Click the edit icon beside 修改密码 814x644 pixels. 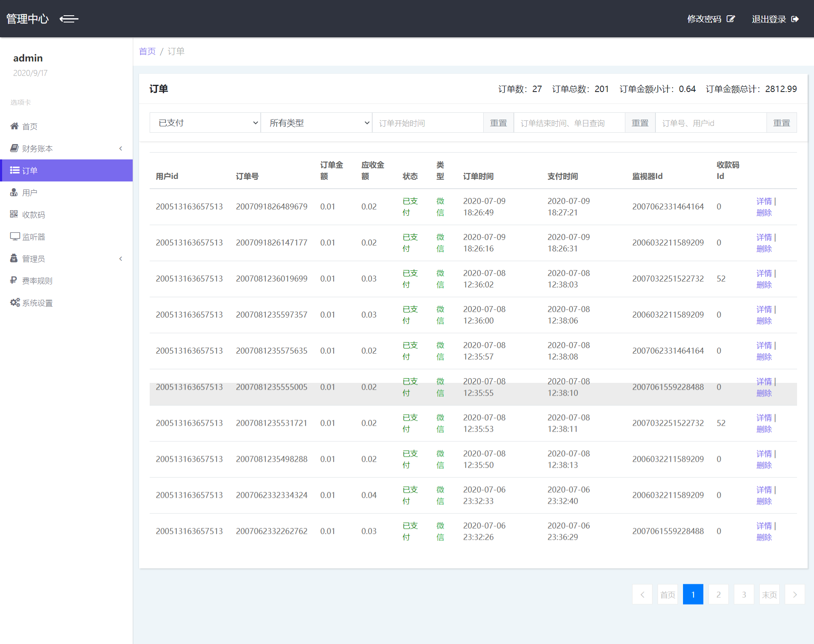pyautogui.click(x=730, y=19)
